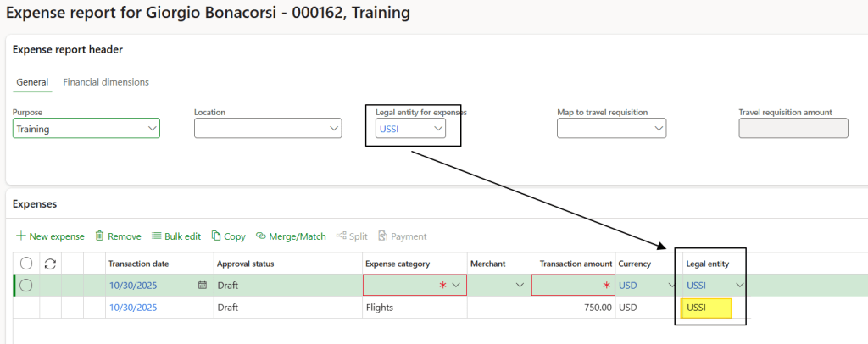This screenshot has height=344, width=868.
Task: Click the Remove trash icon
Action: click(x=99, y=236)
